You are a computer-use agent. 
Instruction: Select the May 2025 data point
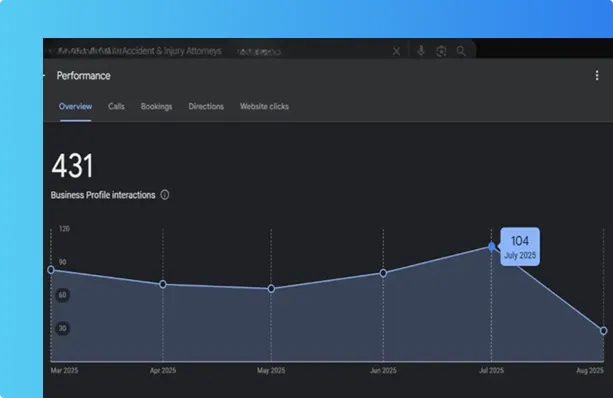point(271,289)
